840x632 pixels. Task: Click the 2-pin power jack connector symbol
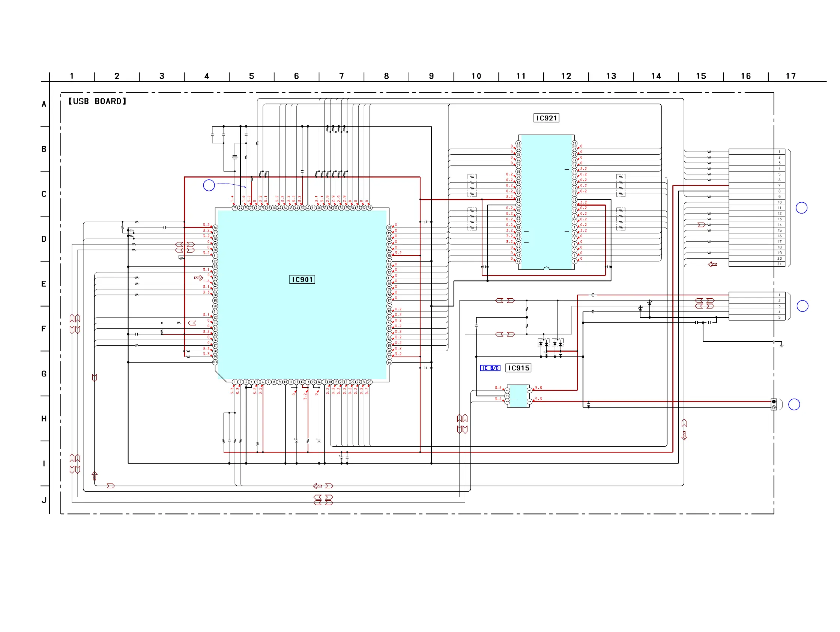tap(774, 405)
